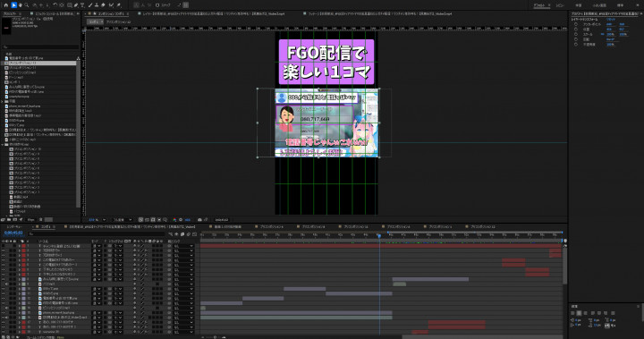This screenshot has width=644, height=339.
Task: Select the Eraser tool
Action: tap(103, 5)
